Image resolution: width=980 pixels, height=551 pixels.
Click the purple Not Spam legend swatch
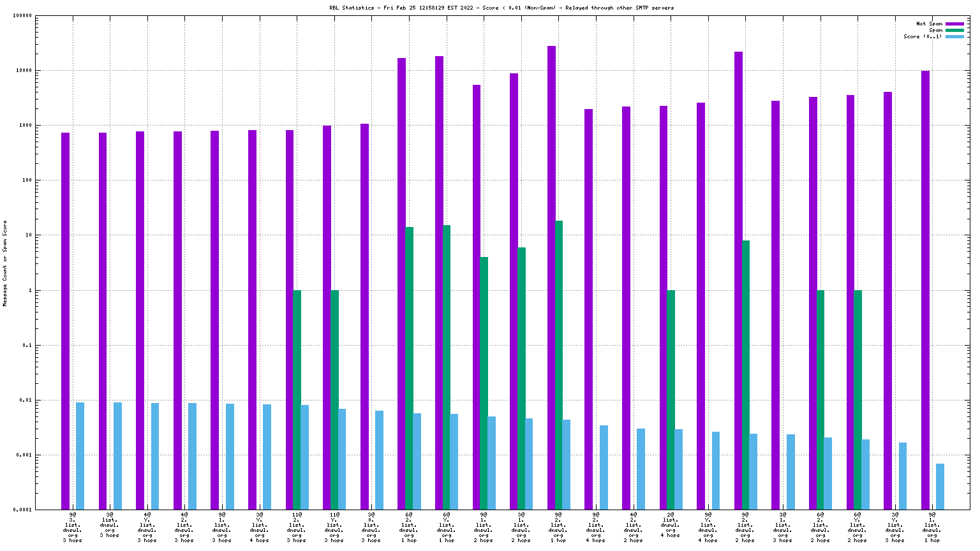[x=954, y=24]
